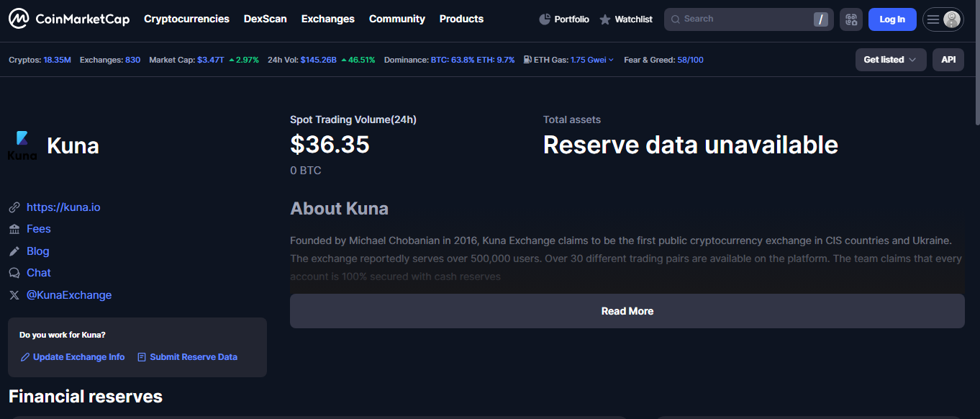Open the DexScan menu
This screenshot has width=980, height=419.
pos(266,19)
